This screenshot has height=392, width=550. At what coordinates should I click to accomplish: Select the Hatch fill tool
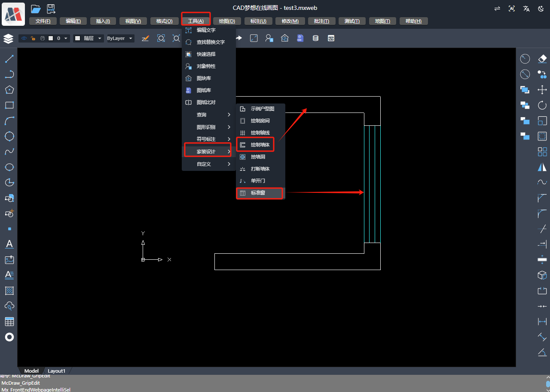click(x=9, y=291)
